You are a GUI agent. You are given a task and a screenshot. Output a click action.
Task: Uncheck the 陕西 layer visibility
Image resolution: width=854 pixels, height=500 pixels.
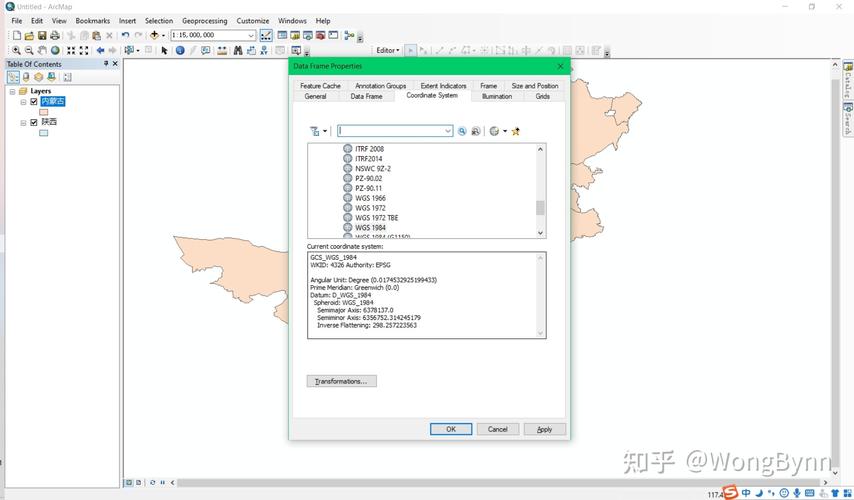coord(34,122)
